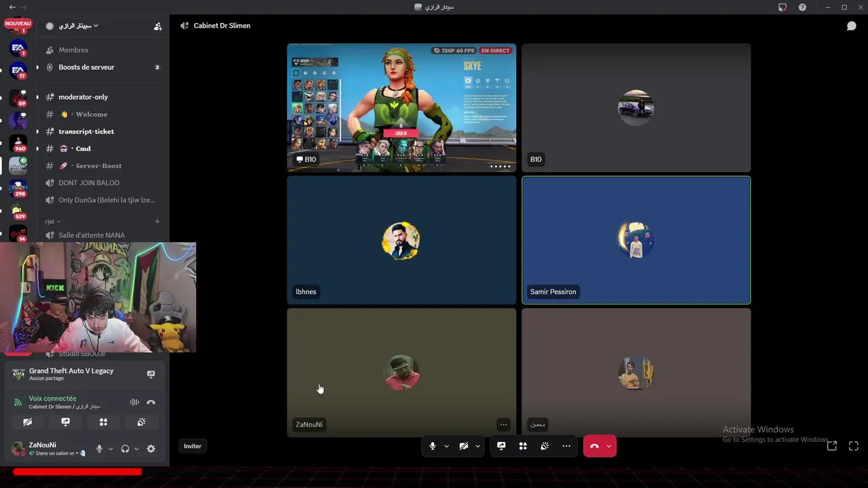Open options ellipsis on ZaNouNi tile
Image resolution: width=868 pixels, height=488 pixels.
pos(503,424)
